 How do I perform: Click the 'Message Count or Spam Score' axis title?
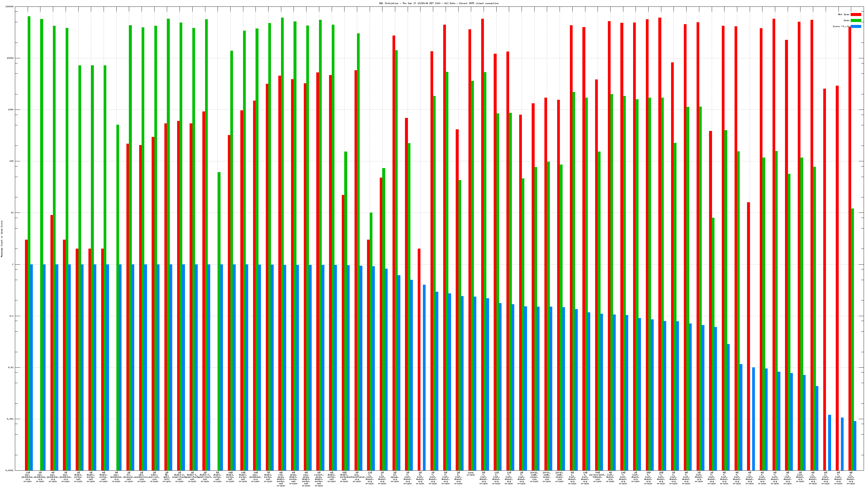pos(2,239)
